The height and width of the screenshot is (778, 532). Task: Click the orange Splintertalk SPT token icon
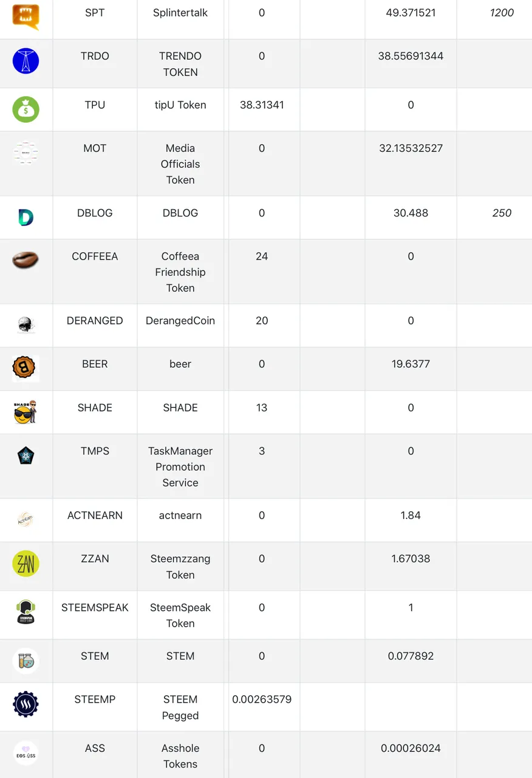(x=26, y=16)
